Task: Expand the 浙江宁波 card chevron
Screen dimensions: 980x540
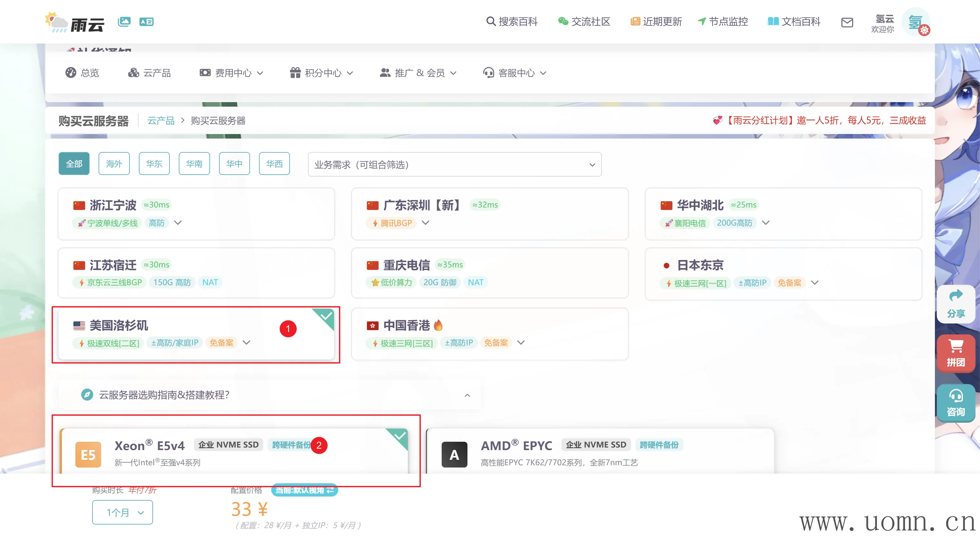Action: (x=178, y=222)
